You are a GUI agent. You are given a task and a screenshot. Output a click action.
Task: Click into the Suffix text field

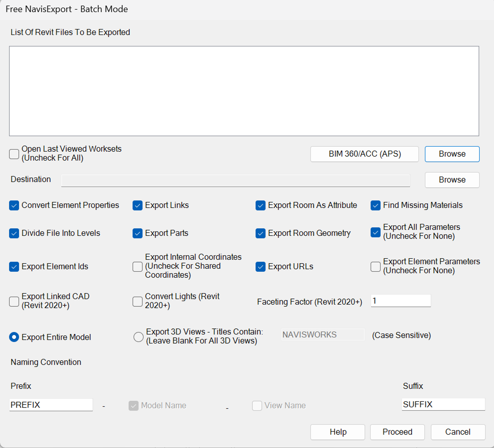443,404
